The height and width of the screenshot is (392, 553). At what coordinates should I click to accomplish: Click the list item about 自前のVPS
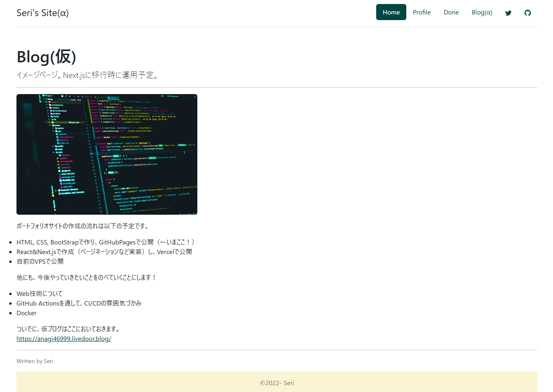(40, 261)
